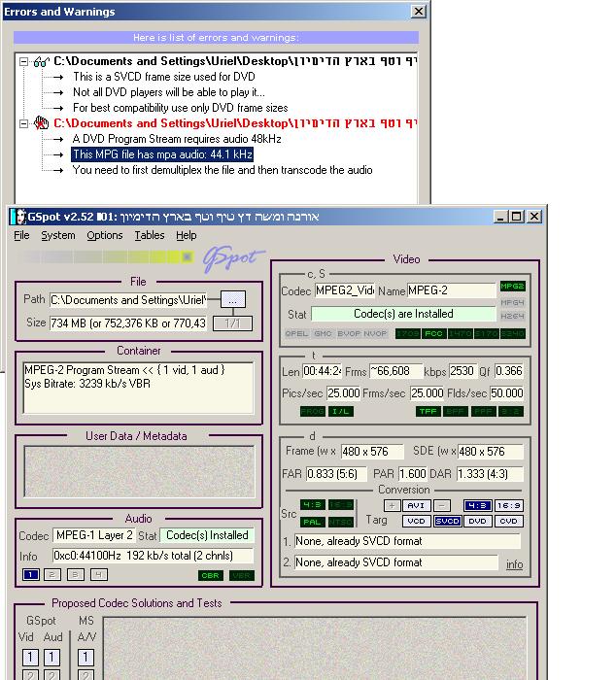Run MS A/V test 1

click(x=86, y=657)
